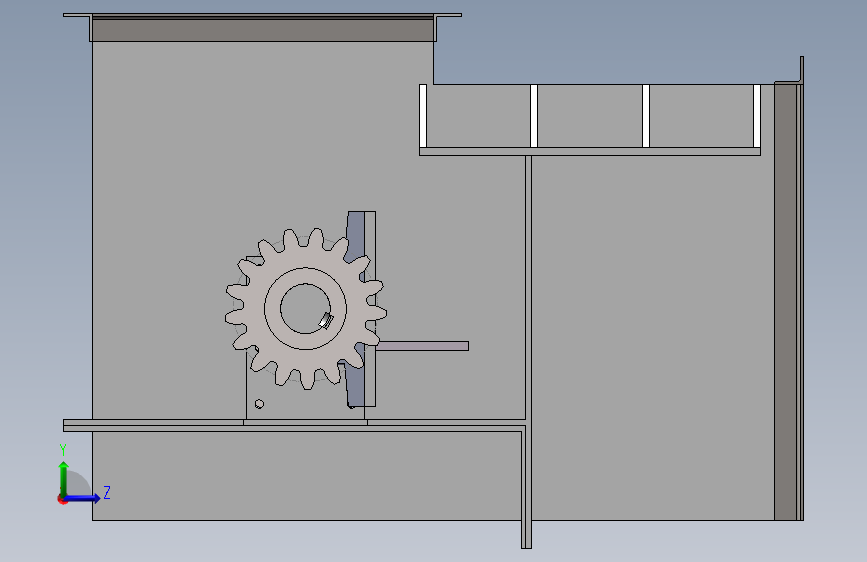
Task: Click the Z axis label
Action: (107, 492)
